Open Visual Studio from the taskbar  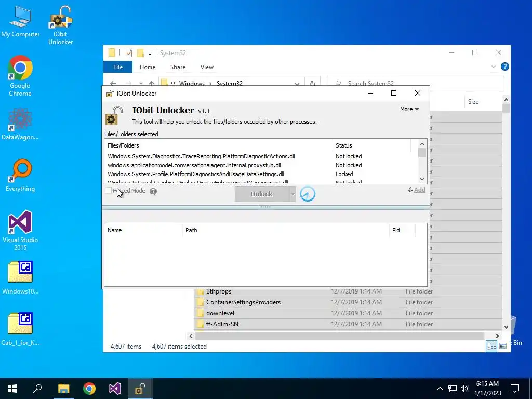(115, 389)
